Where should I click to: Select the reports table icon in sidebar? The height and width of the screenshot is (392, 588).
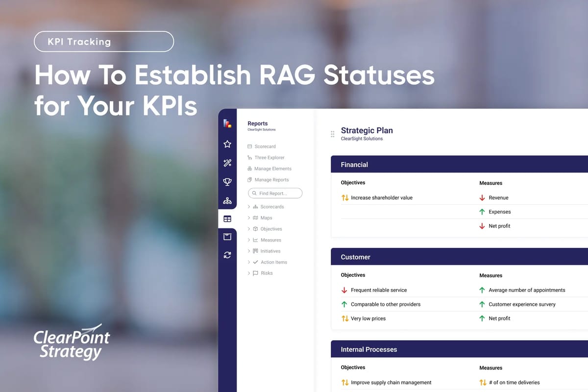[x=227, y=219]
